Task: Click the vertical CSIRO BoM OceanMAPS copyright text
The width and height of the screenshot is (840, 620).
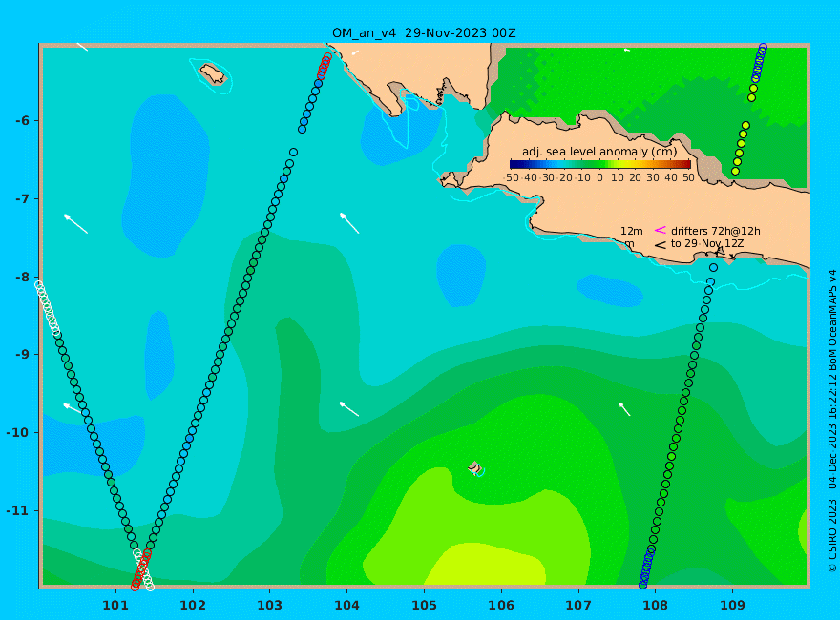Action: point(832,422)
